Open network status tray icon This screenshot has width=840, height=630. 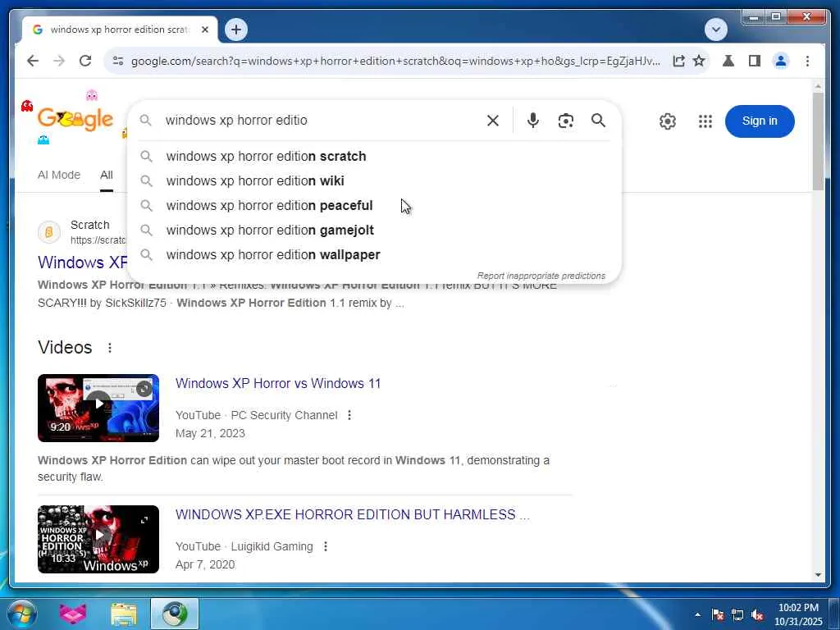coord(737,614)
